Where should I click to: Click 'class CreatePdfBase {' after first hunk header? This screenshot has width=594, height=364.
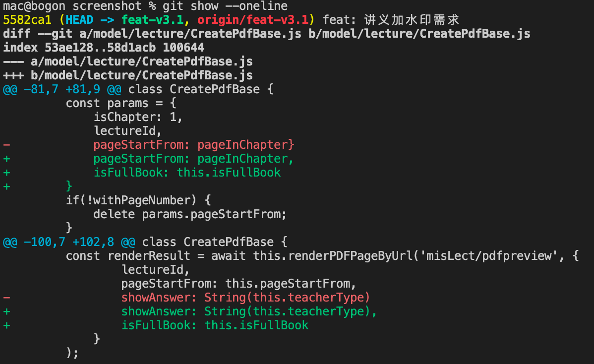201,89
